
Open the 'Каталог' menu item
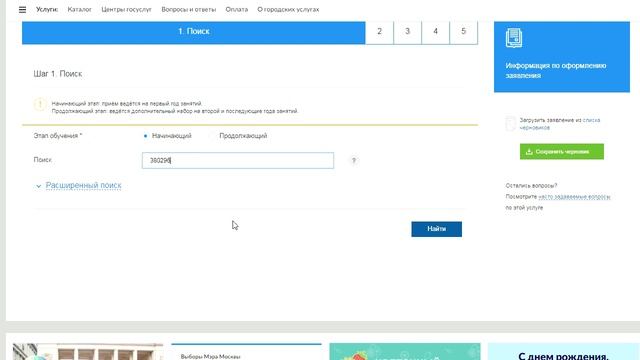pyautogui.click(x=79, y=9)
